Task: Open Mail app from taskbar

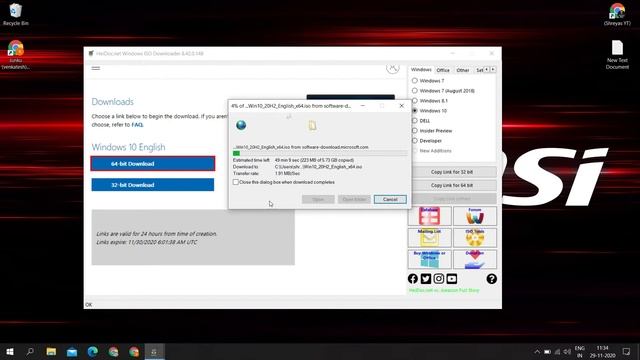Action: [72, 351]
